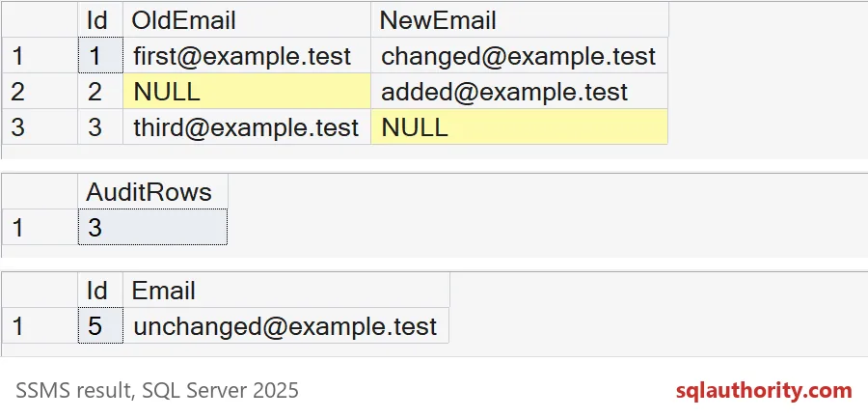Select the OldEmail column header
868x418 pixels.
pos(247,20)
